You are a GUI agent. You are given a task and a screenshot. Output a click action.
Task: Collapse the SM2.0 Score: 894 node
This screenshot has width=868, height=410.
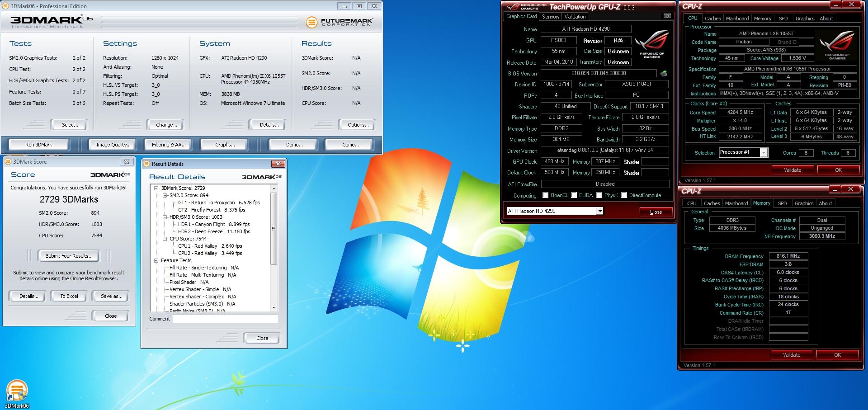tap(165, 195)
